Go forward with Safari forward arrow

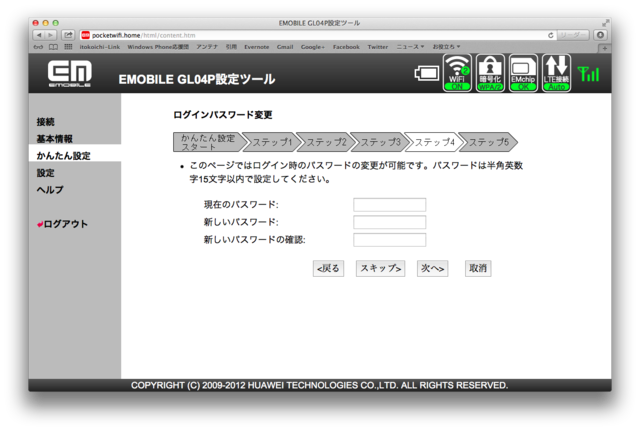tap(51, 35)
